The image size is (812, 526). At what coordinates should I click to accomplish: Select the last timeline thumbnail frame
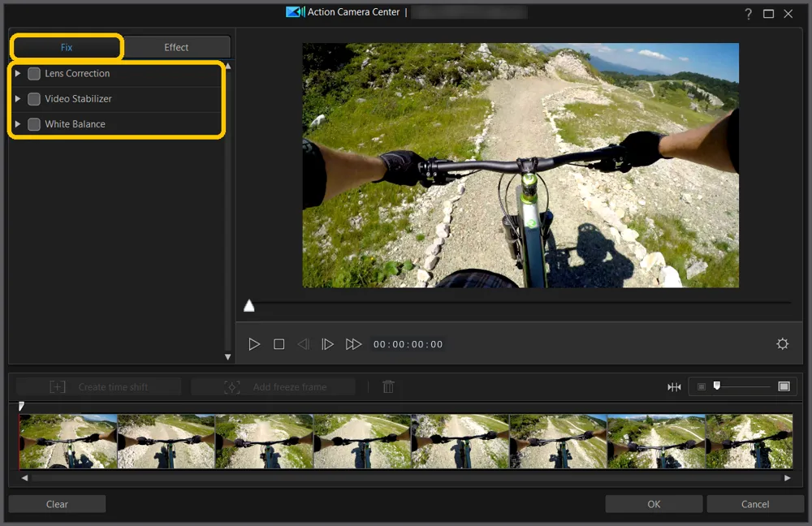(749, 441)
